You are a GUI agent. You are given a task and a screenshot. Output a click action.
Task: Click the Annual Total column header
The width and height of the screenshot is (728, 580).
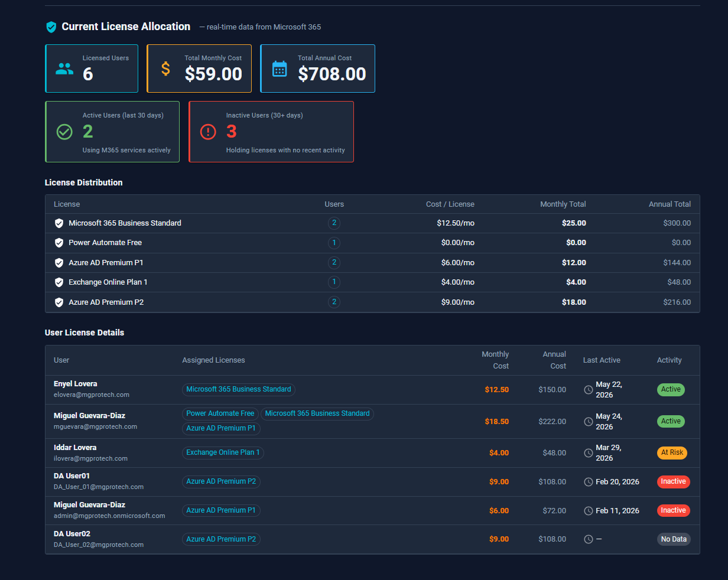[x=669, y=204]
